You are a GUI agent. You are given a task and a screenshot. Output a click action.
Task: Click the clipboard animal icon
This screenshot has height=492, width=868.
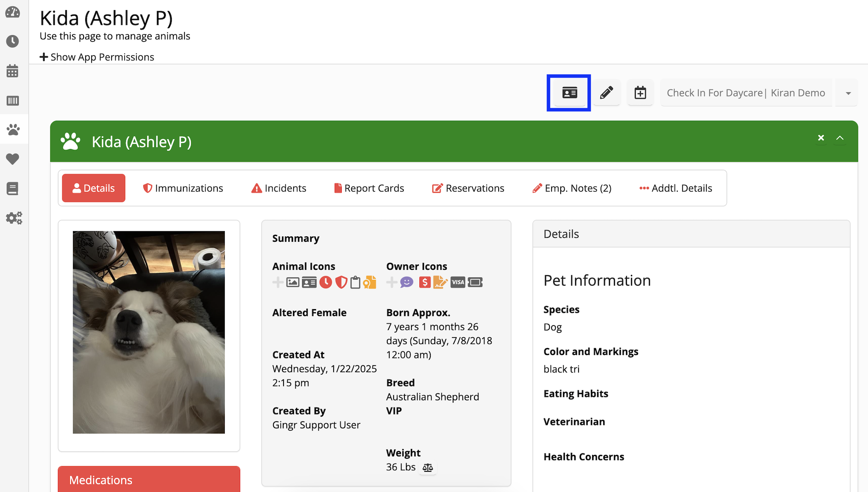click(355, 282)
